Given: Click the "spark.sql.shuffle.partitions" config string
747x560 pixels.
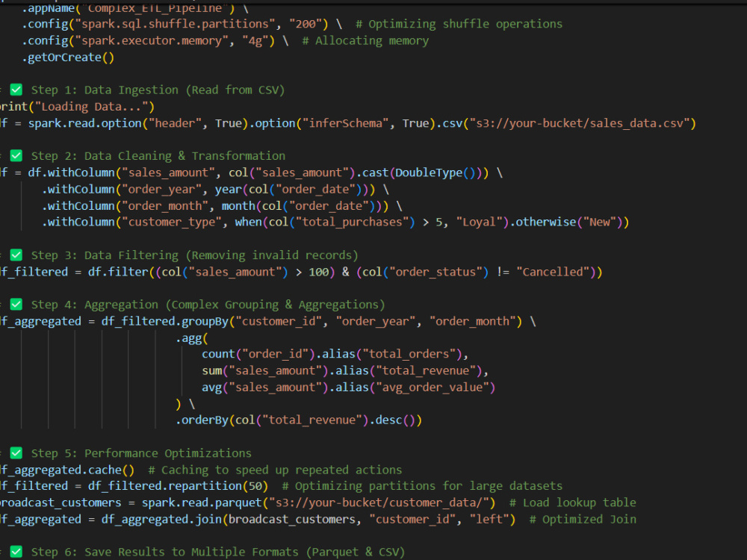Looking at the screenshot, I should point(176,24).
